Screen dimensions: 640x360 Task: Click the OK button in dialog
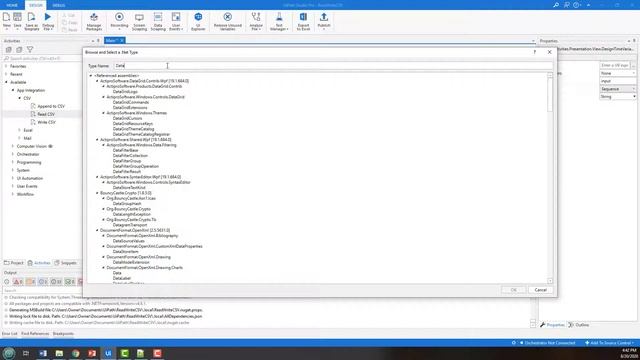513,290
